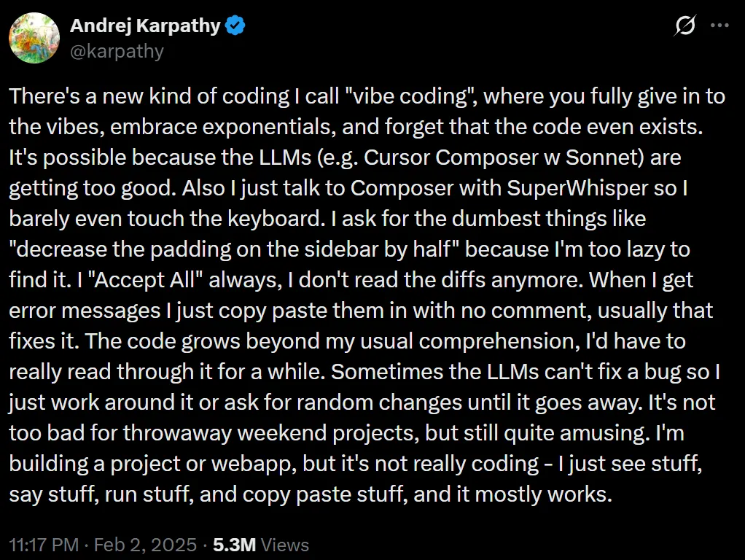Click the name Andrej Karpathy
Image resolution: width=745 pixels, height=560 pixels.
(144, 25)
